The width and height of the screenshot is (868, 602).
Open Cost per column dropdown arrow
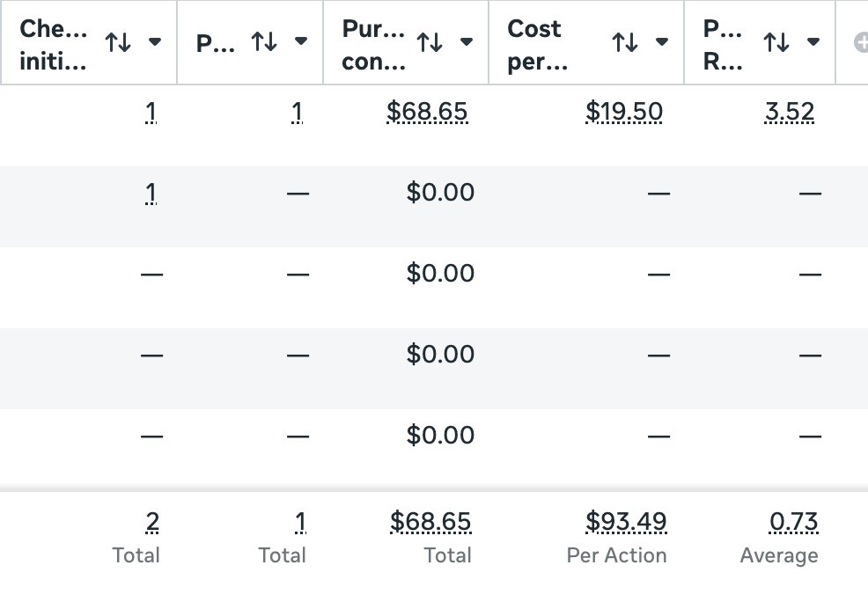point(662,41)
